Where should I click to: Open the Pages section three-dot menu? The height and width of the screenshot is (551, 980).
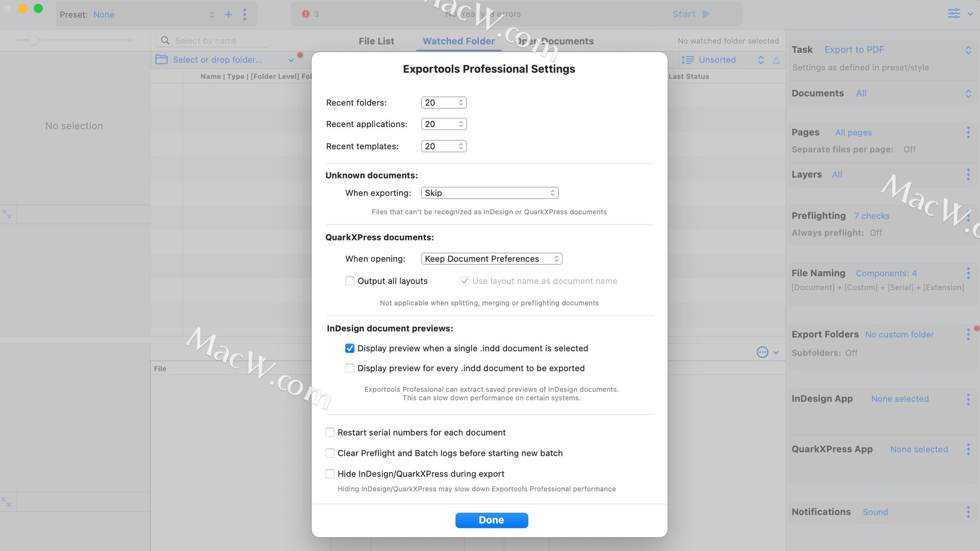coord(968,133)
